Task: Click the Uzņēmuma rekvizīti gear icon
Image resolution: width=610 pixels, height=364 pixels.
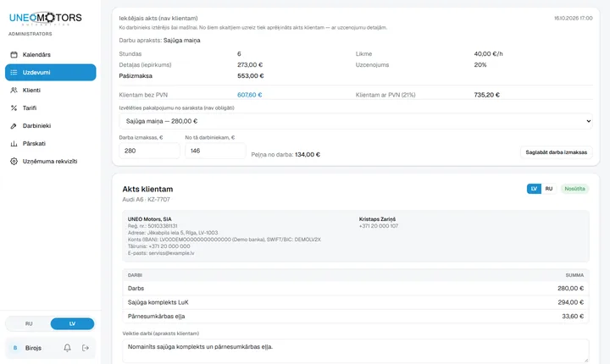Action: tap(14, 162)
